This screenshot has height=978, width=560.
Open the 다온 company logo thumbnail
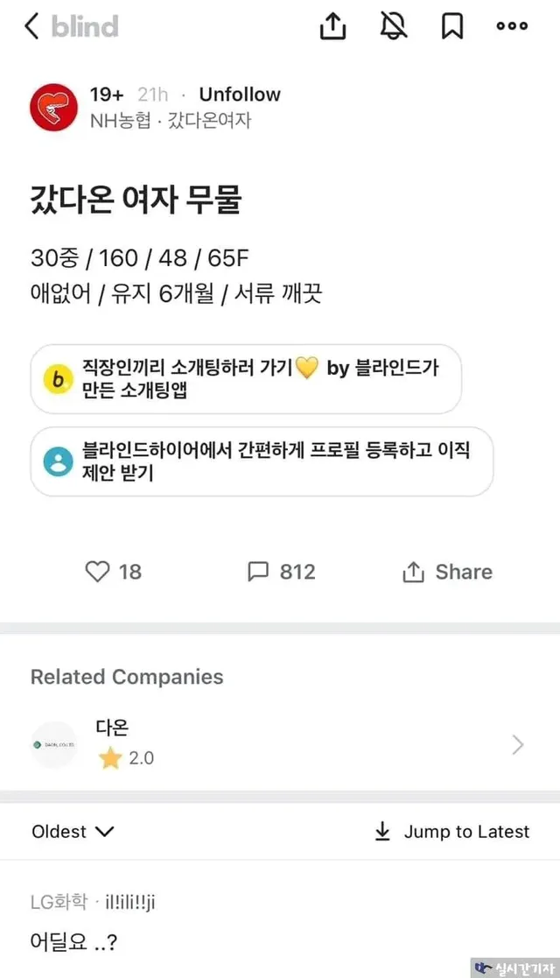coord(54,744)
